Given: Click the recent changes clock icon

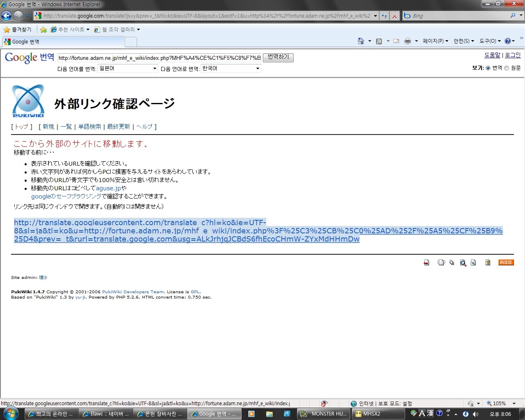Looking at the screenshot, I should [x=473, y=262].
